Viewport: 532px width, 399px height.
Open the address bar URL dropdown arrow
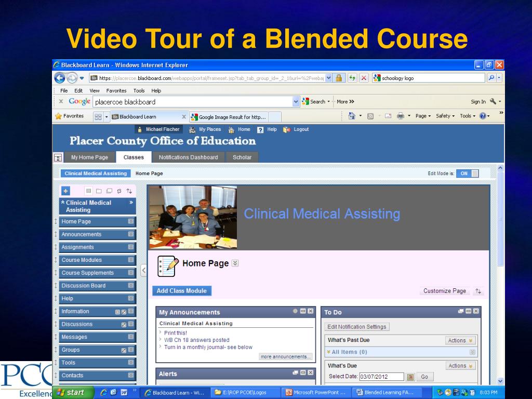pos(328,78)
